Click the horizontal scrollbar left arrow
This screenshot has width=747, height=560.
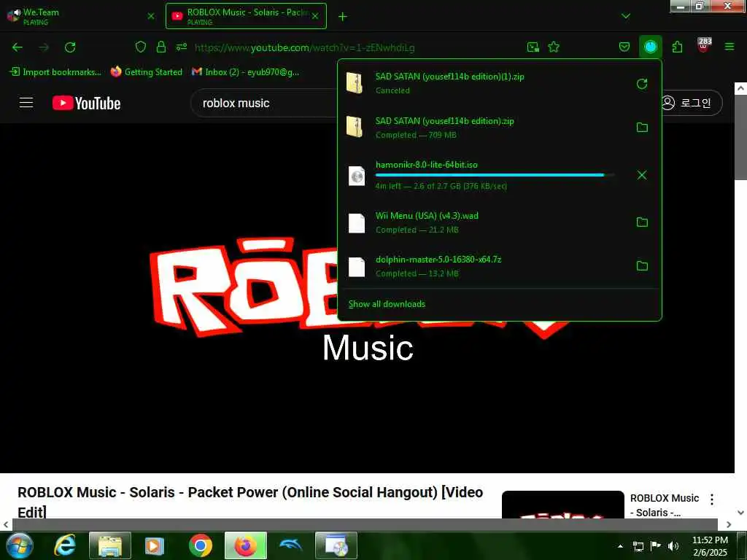pyautogui.click(x=5, y=524)
